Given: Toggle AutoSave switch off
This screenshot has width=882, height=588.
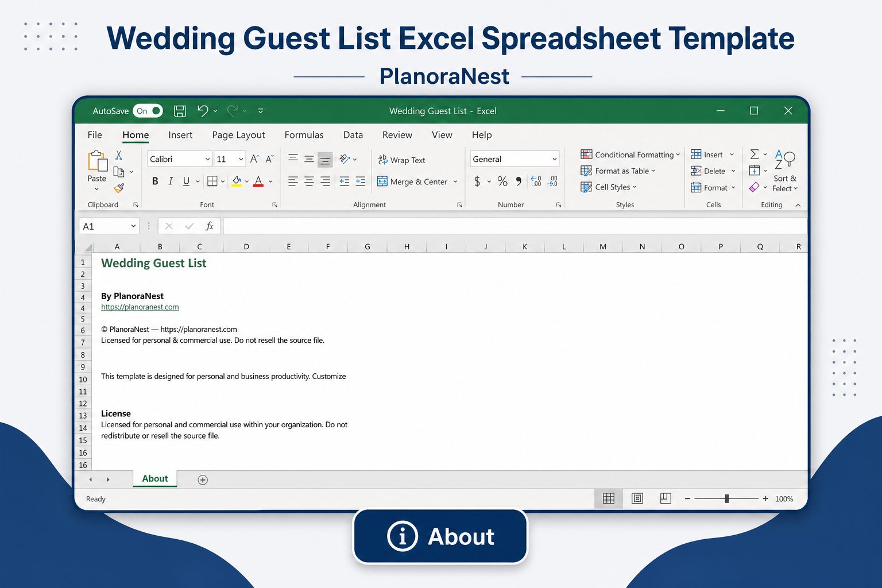Looking at the screenshot, I should click(148, 111).
